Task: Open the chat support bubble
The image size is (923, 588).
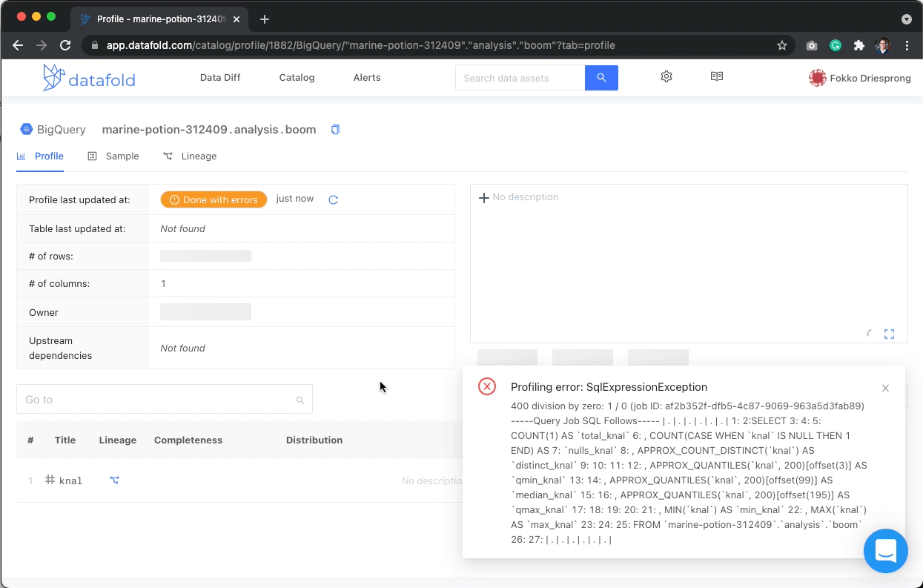Action: (886, 551)
